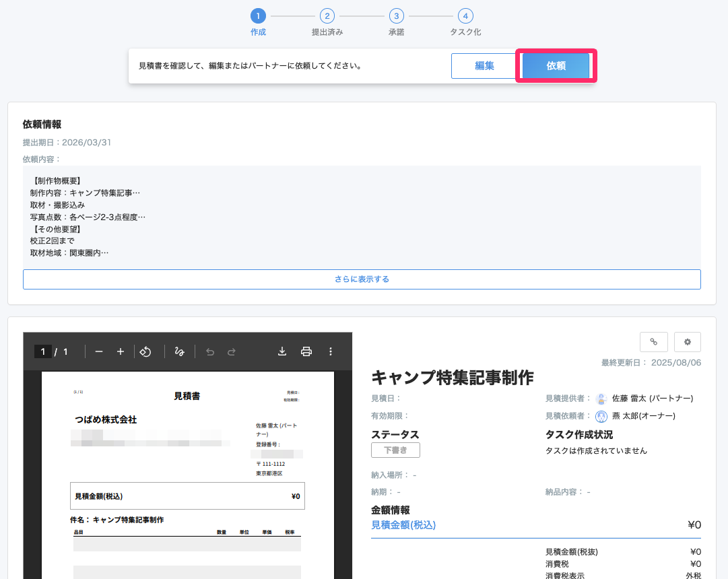This screenshot has width=728, height=579.
Task: Select step 4 タスク化 in the progress bar
Action: pos(465,15)
